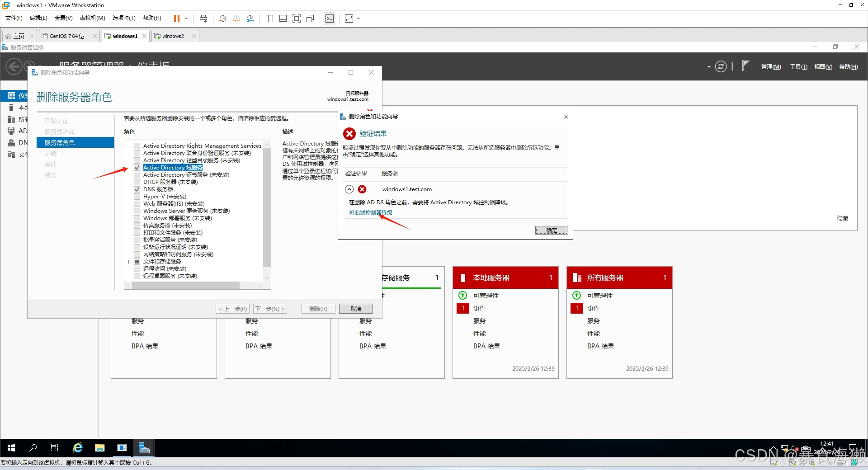Screen dimensions: 868x470
Task: Open 管理(M) menu in Server Manager
Action: point(771,67)
